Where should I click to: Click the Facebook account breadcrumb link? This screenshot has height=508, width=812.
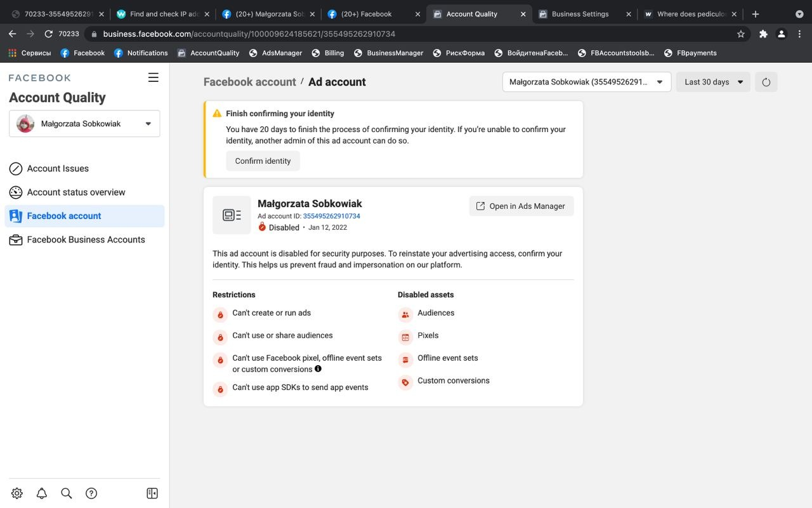pos(250,82)
